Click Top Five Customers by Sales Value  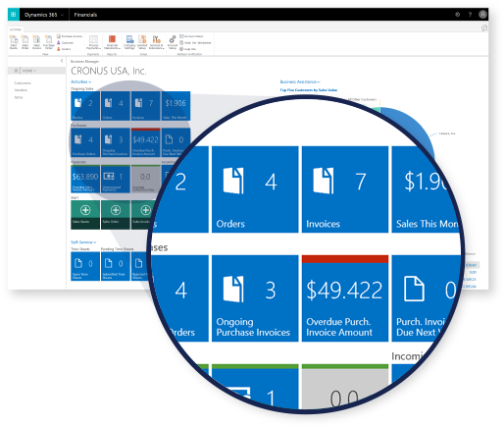click(x=308, y=90)
